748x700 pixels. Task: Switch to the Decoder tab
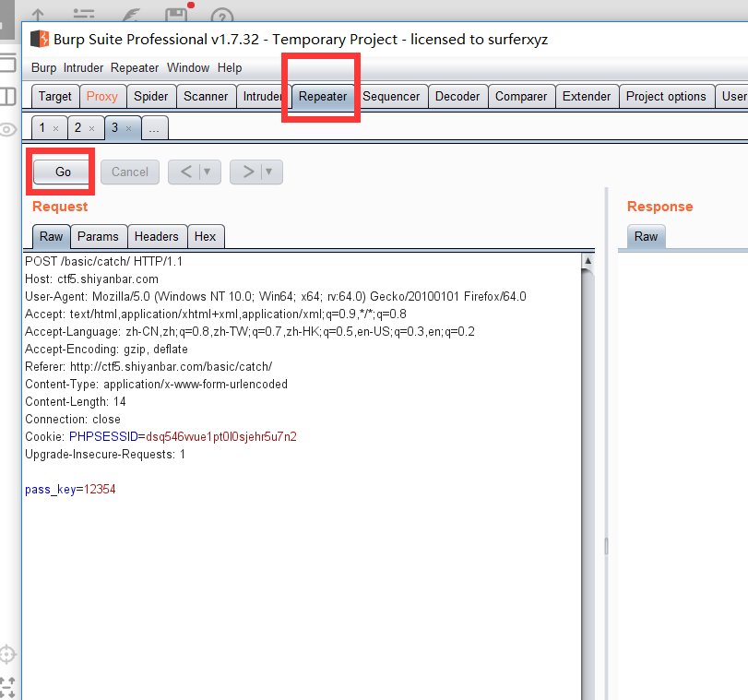tap(457, 97)
